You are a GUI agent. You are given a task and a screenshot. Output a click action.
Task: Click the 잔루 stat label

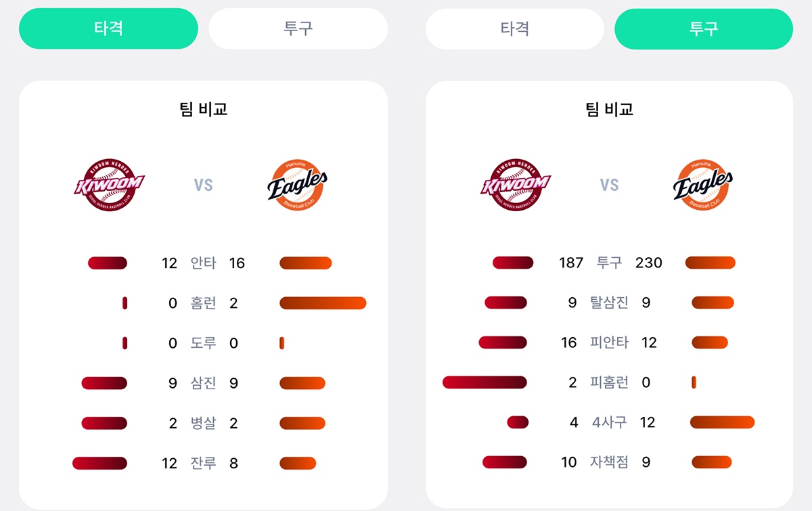point(203,463)
